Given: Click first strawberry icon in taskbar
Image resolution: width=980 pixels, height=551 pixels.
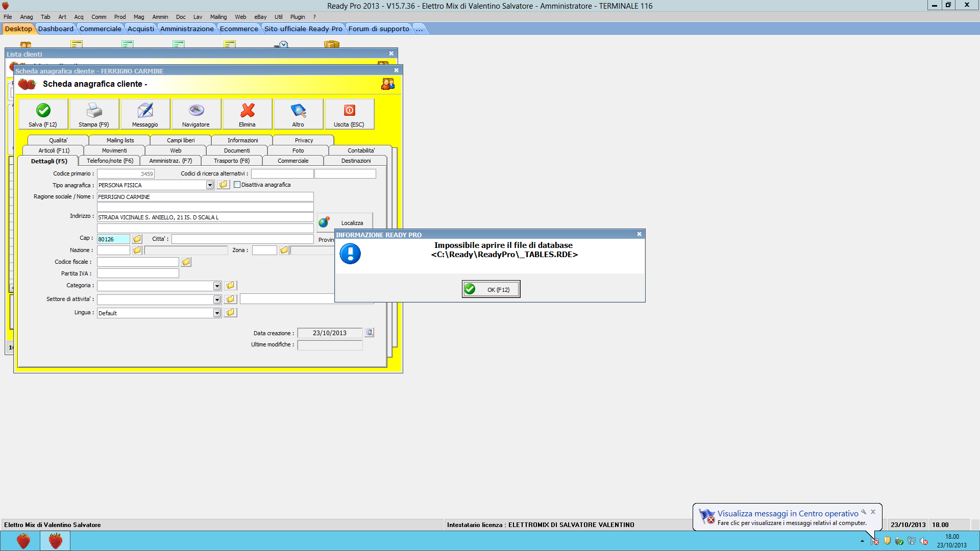Looking at the screenshot, I should 23,541.
